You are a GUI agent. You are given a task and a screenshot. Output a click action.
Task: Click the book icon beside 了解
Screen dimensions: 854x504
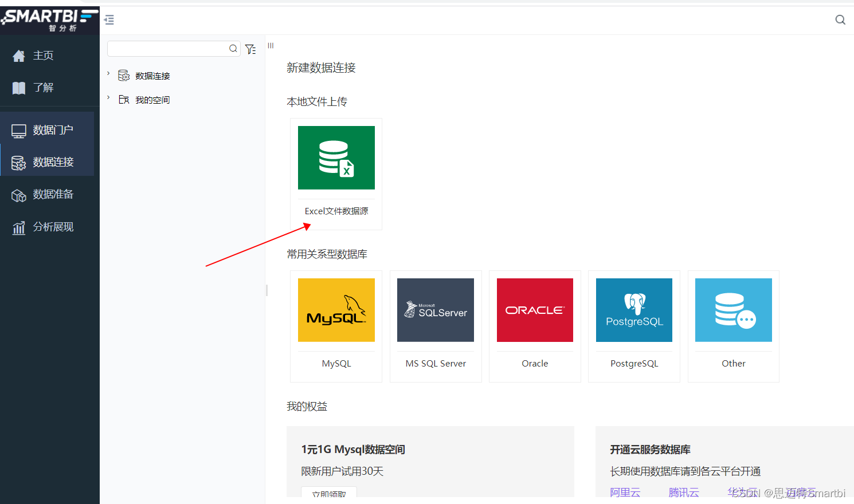coord(19,88)
